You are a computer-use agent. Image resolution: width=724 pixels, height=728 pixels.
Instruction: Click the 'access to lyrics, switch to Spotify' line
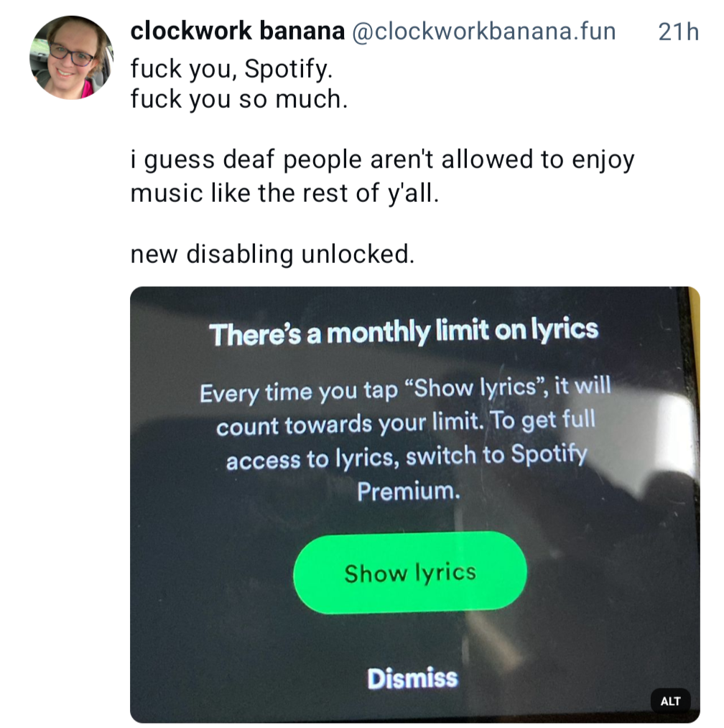point(407,456)
